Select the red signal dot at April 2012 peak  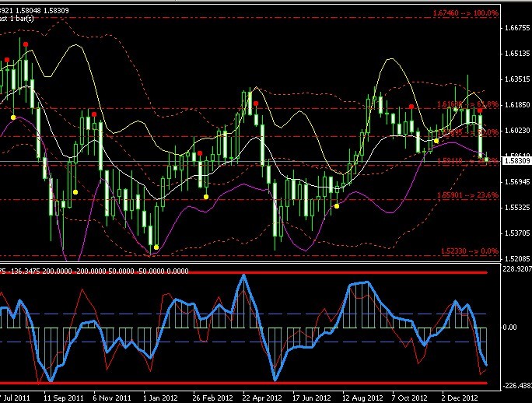pos(256,103)
